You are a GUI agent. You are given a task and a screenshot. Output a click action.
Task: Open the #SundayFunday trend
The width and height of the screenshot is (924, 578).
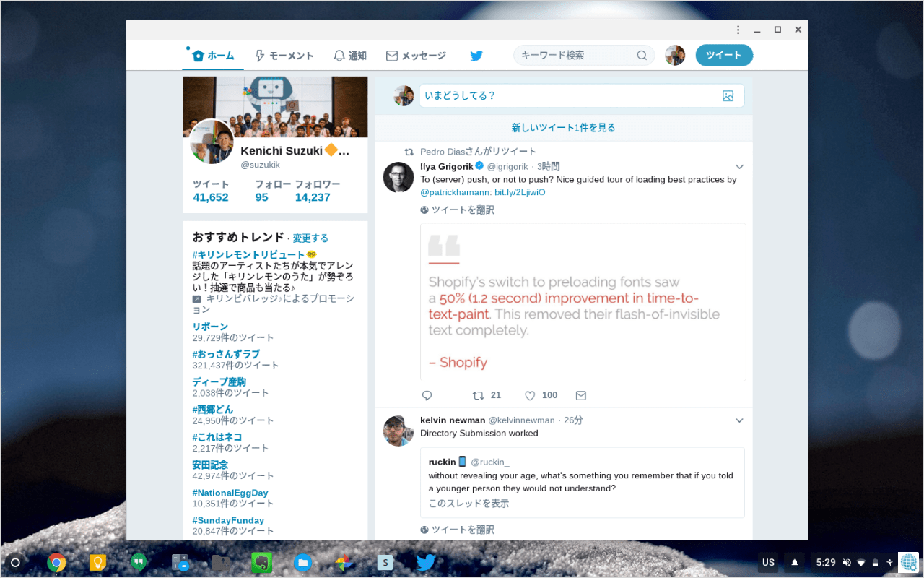(228, 520)
